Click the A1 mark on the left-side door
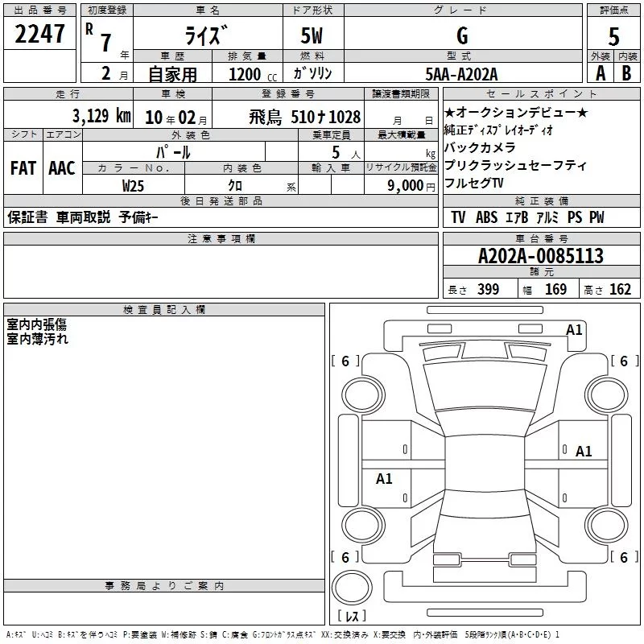The width and height of the screenshot is (644, 644). [384, 478]
